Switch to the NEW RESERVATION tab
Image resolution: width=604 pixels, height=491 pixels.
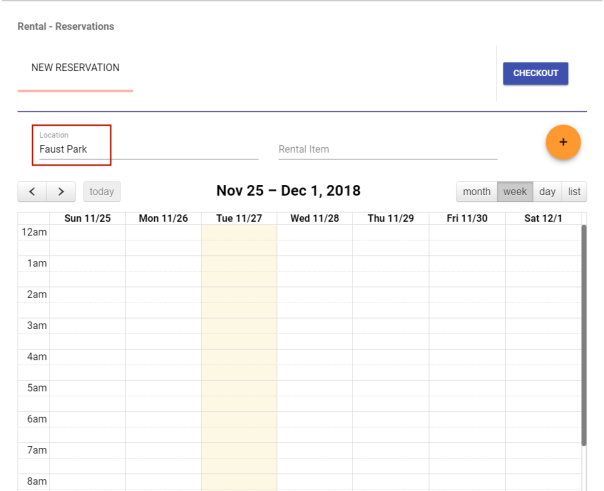click(x=75, y=68)
